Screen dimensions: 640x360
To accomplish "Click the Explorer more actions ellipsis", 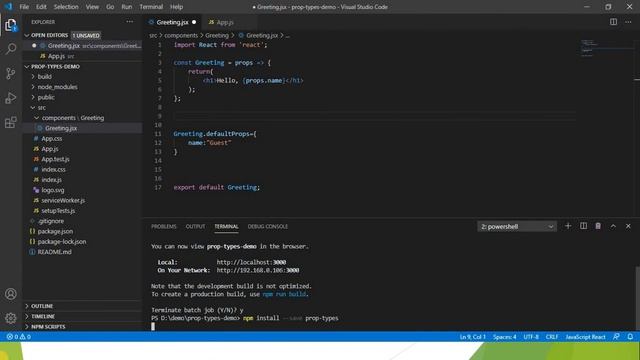I will tap(129, 22).
